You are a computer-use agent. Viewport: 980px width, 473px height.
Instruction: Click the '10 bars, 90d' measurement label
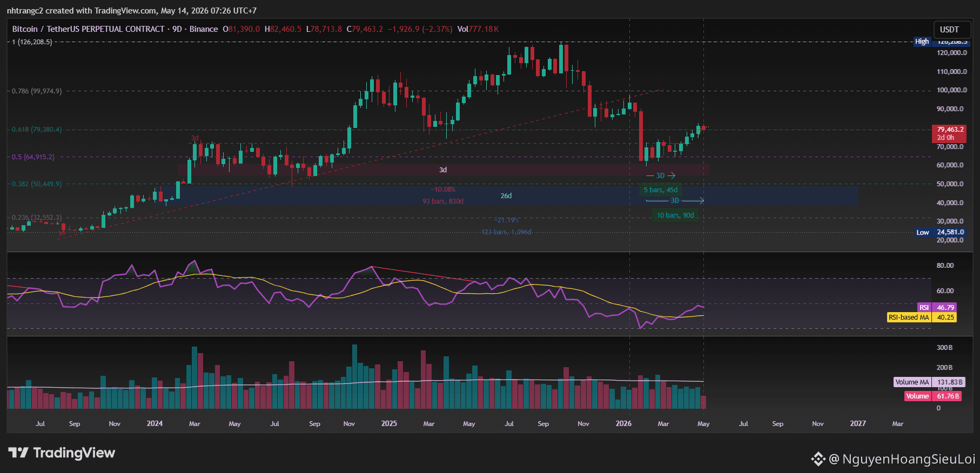675,215
